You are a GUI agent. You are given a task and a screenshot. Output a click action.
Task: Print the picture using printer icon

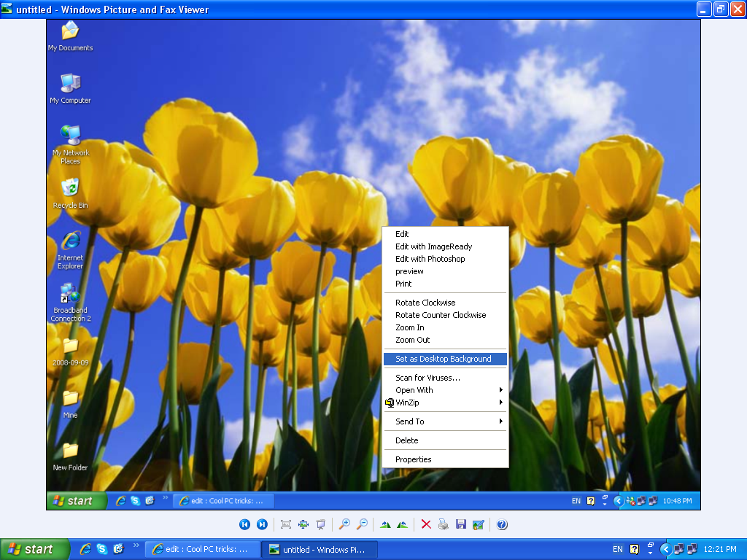[444, 524]
